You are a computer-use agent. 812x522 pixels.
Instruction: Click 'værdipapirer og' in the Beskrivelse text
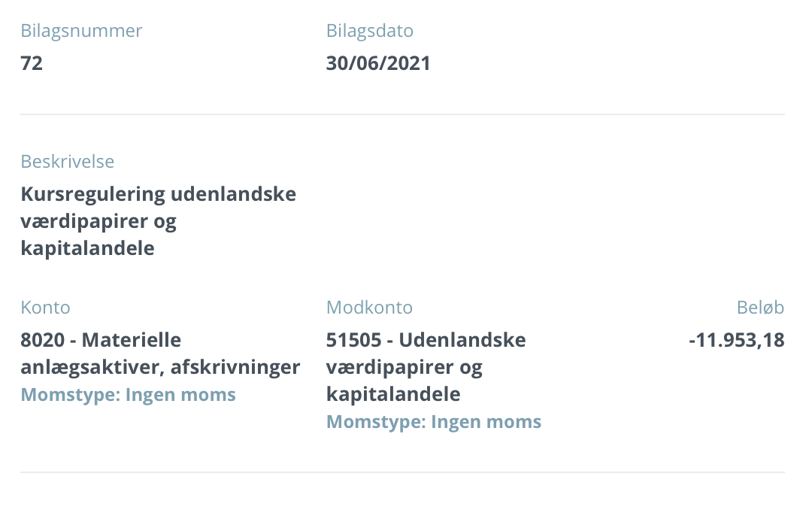tap(98, 221)
